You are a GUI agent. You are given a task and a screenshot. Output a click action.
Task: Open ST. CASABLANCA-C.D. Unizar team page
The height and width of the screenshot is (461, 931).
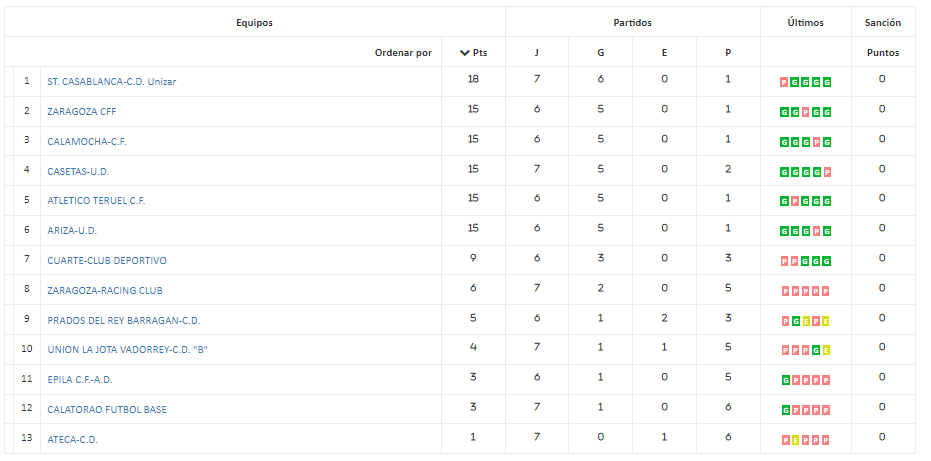[112, 82]
